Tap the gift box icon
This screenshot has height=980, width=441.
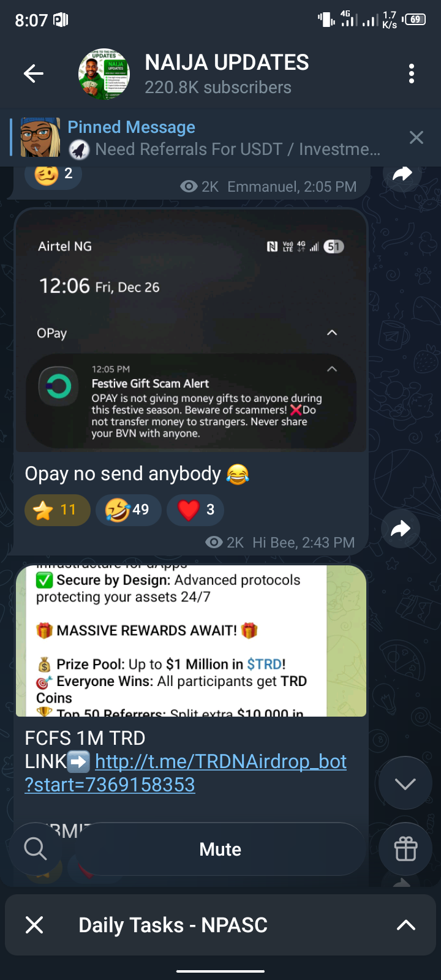click(x=405, y=849)
